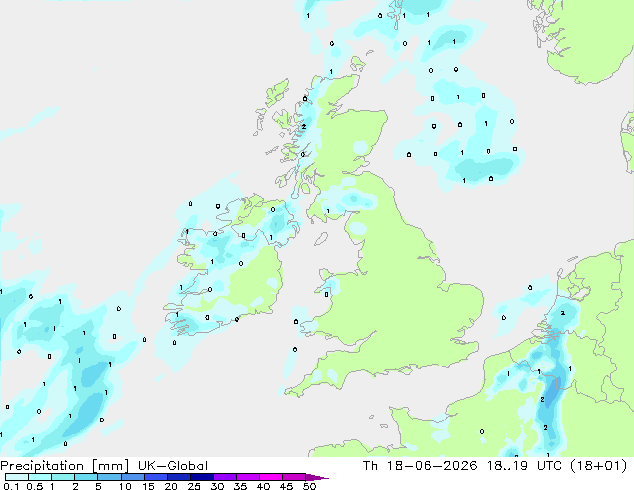Click the 2–5 mm legend swatch
The width and height of the screenshot is (634, 490).
pos(86,477)
